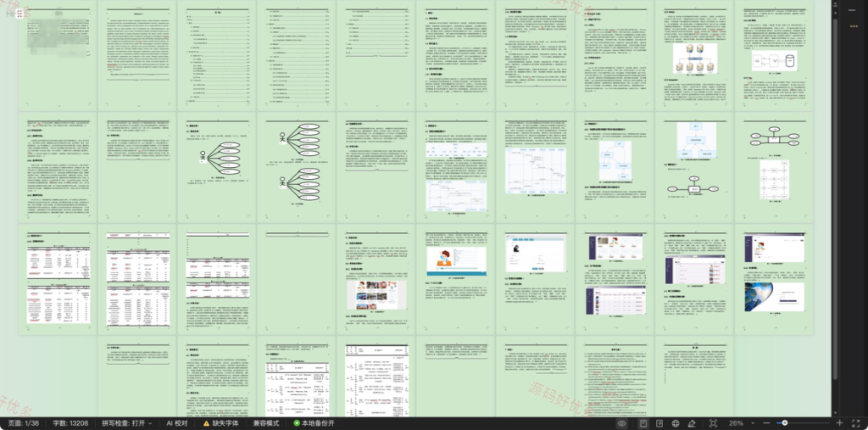Click the AI 校对 button
The height and width of the screenshot is (430, 868).
177,423
